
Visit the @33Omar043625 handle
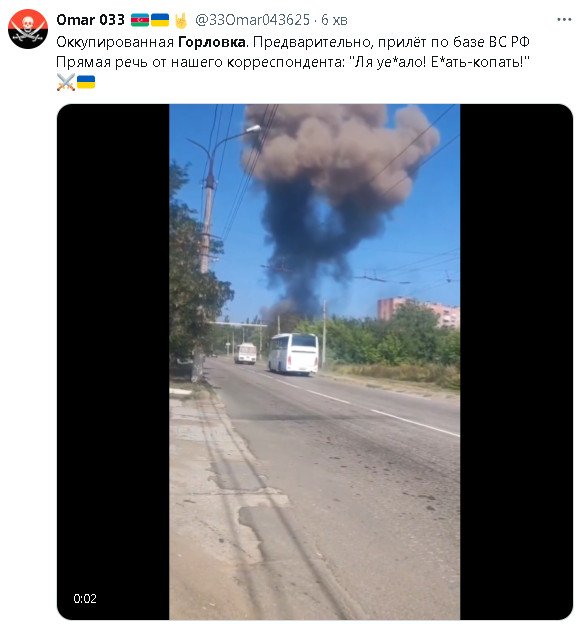252,20
